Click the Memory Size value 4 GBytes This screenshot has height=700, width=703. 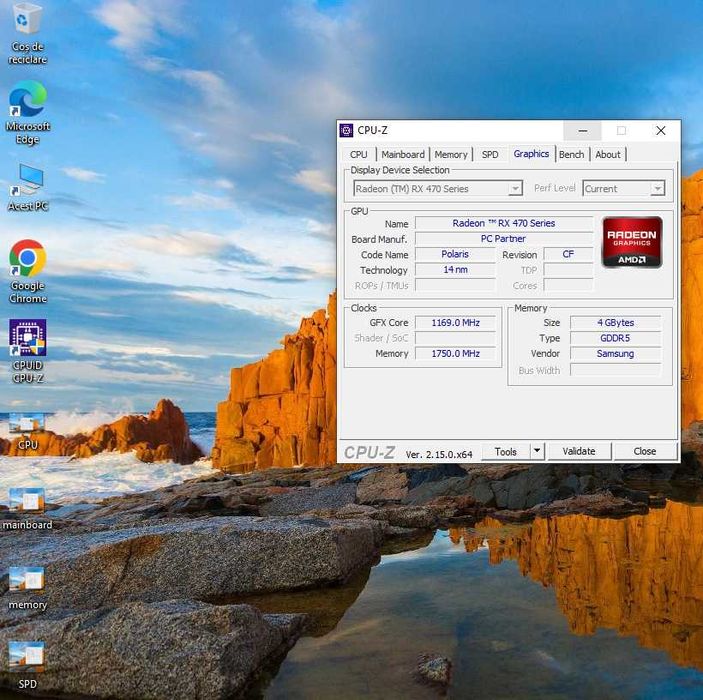point(616,323)
